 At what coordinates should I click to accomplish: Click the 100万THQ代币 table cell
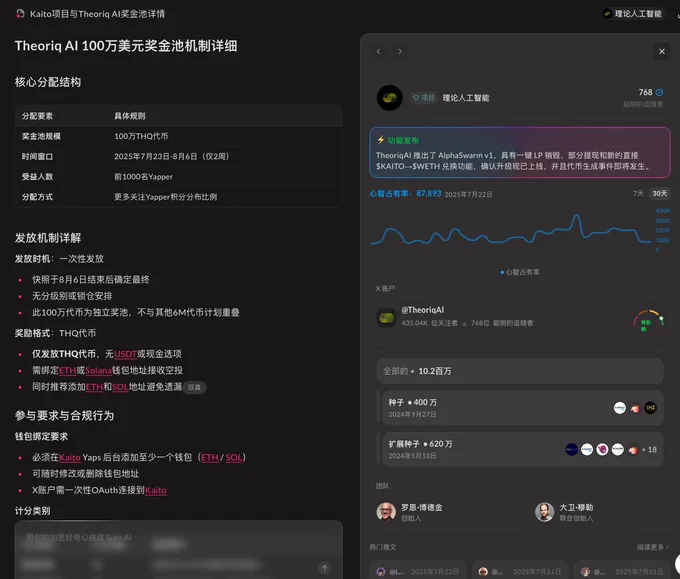pyautogui.click(x=141, y=137)
